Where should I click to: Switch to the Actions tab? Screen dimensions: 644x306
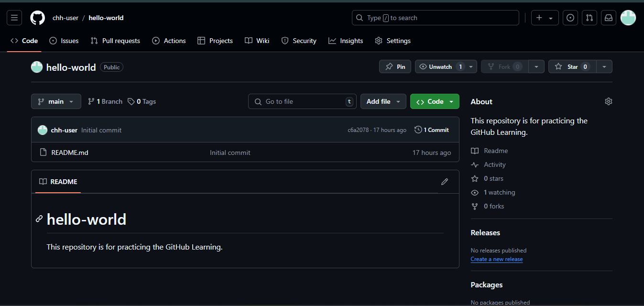coord(169,41)
